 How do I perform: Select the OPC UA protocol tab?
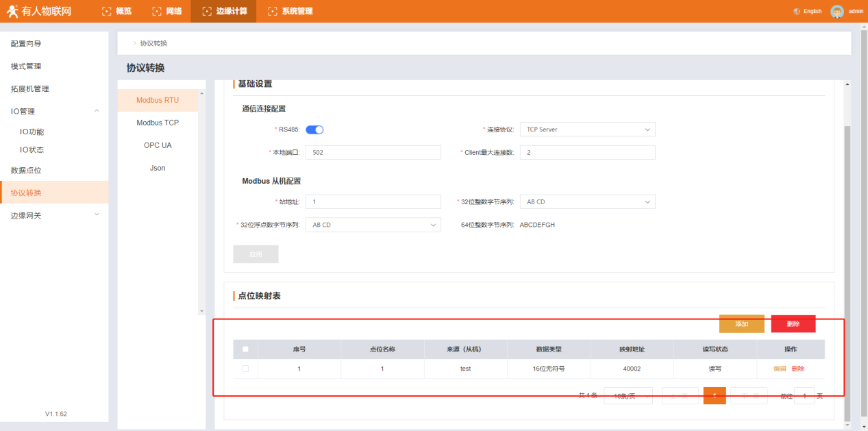point(158,145)
